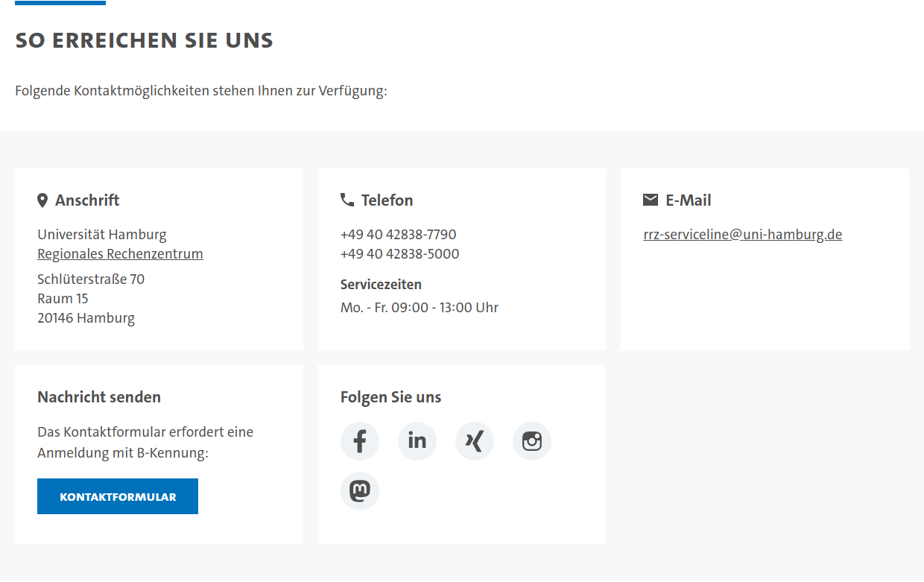This screenshot has width=924, height=582.
Task: Open the Regionales Rechenzentrum link
Action: coord(120,254)
